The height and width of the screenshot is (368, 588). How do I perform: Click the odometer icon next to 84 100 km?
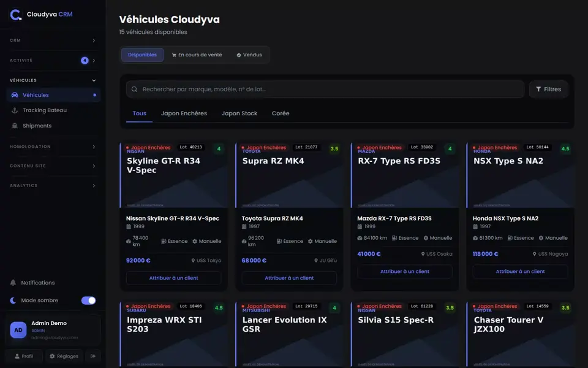pyautogui.click(x=360, y=238)
